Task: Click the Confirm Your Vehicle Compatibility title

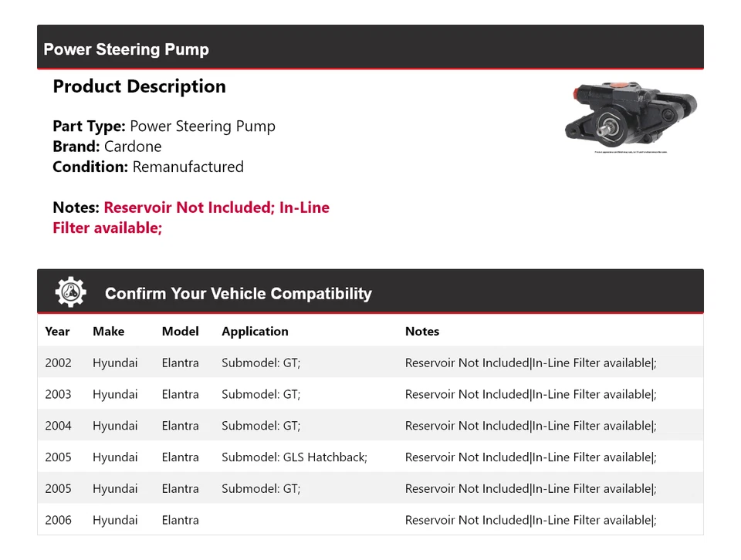Action: [238, 294]
